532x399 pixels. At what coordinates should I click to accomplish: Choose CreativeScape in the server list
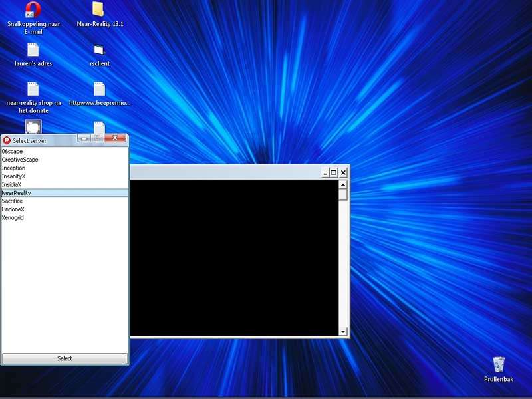coord(65,160)
